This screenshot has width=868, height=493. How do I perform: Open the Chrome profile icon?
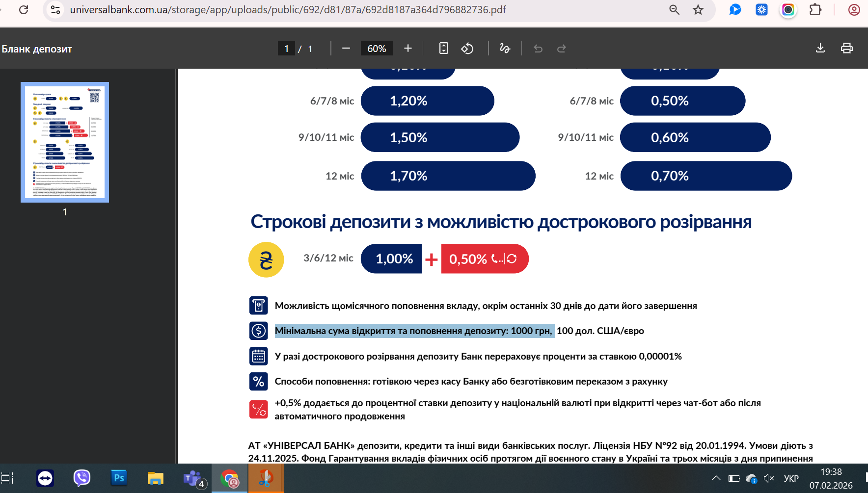tap(854, 10)
